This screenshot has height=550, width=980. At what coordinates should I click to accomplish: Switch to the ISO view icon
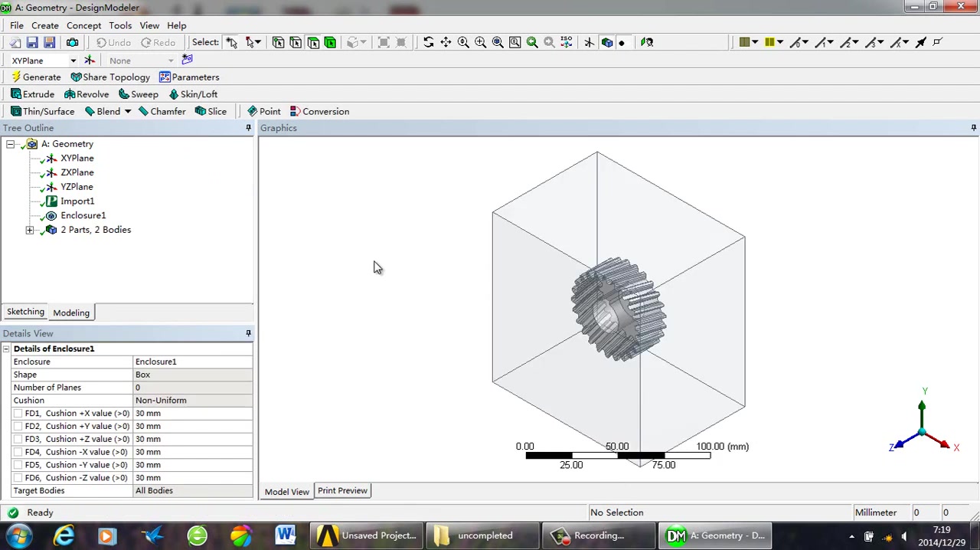click(x=566, y=42)
